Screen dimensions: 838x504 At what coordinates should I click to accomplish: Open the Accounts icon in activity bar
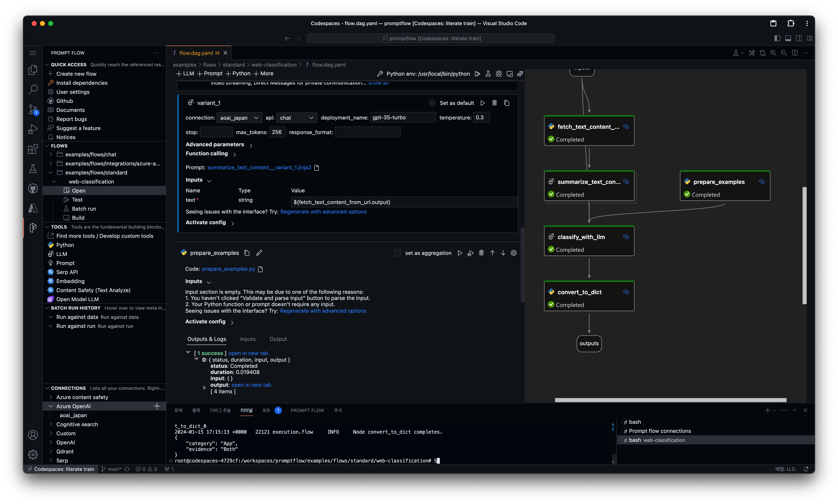coord(33,435)
